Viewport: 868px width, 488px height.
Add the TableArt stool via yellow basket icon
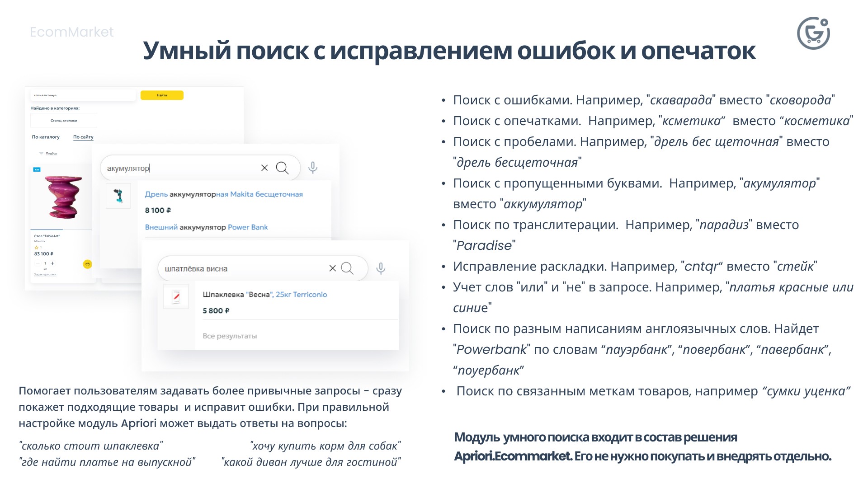pos(87,265)
